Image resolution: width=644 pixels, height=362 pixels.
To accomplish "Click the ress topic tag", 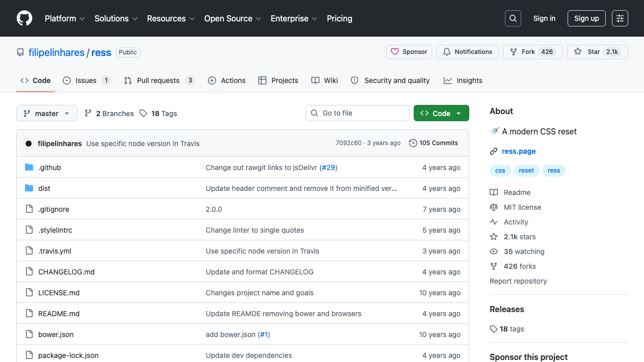I will 554,171.
